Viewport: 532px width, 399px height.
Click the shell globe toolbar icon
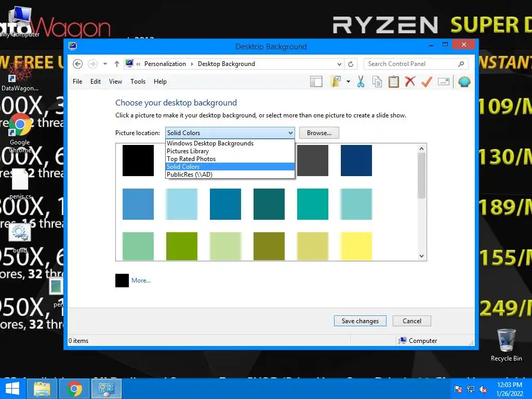click(x=464, y=82)
